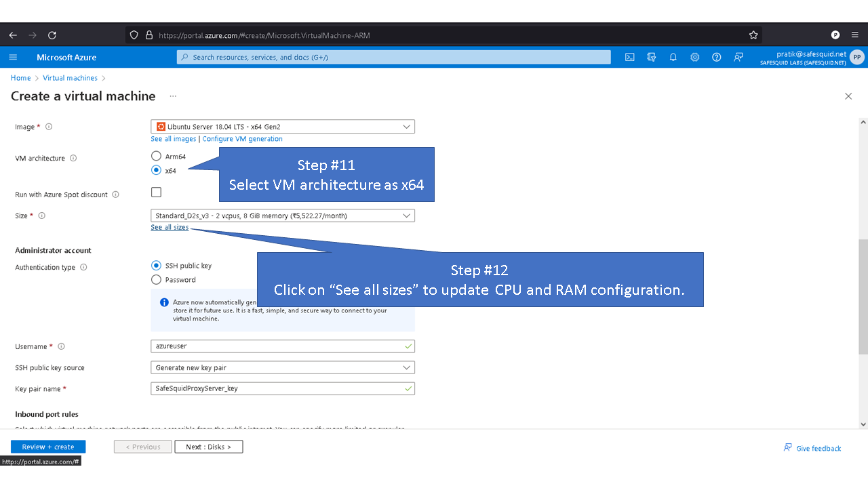The image size is (868, 488).
Task: Click the Inbound port rules heading
Action: pyautogui.click(x=47, y=414)
